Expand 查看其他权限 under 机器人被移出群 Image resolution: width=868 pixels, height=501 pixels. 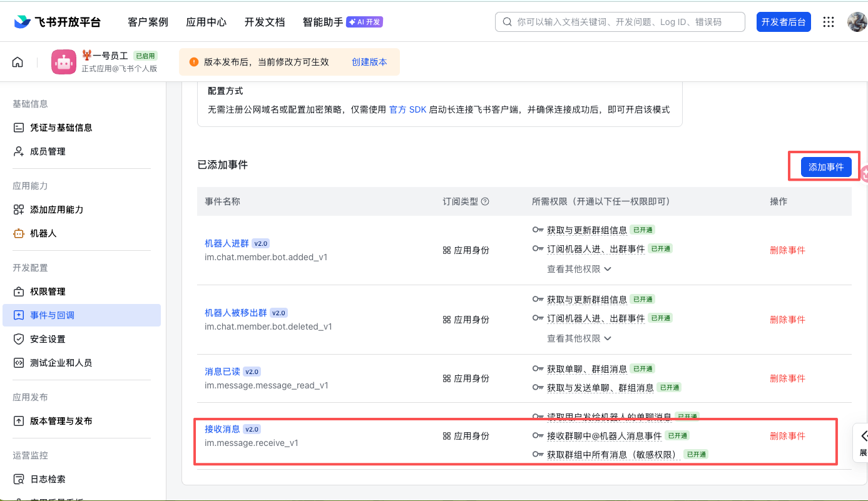pyautogui.click(x=578, y=338)
